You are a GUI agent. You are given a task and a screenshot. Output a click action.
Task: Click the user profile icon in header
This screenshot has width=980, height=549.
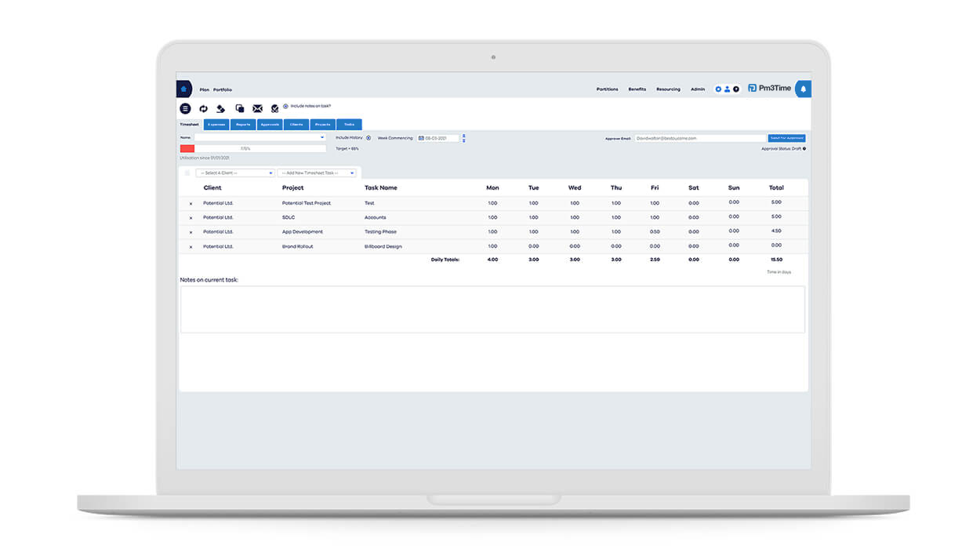[727, 89]
